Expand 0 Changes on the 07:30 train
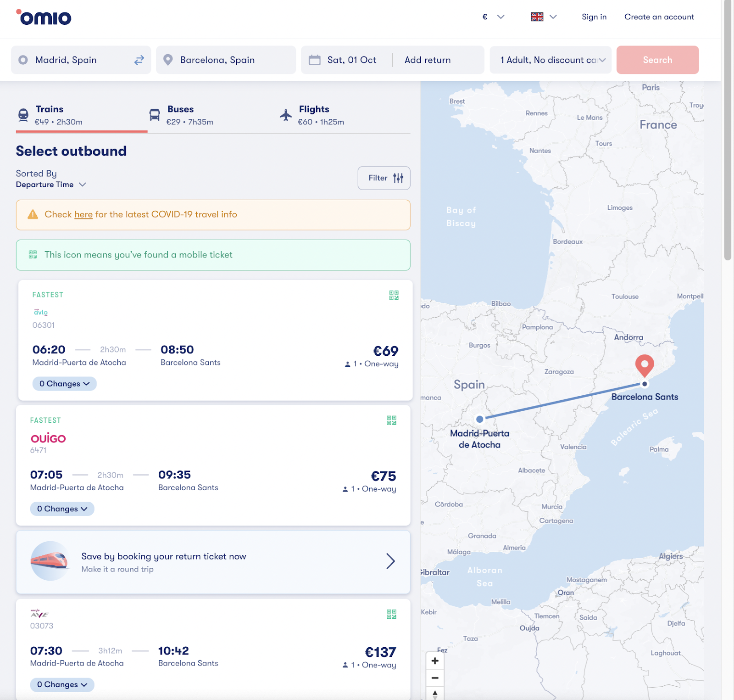Image resolution: width=734 pixels, height=700 pixels. [x=62, y=684]
